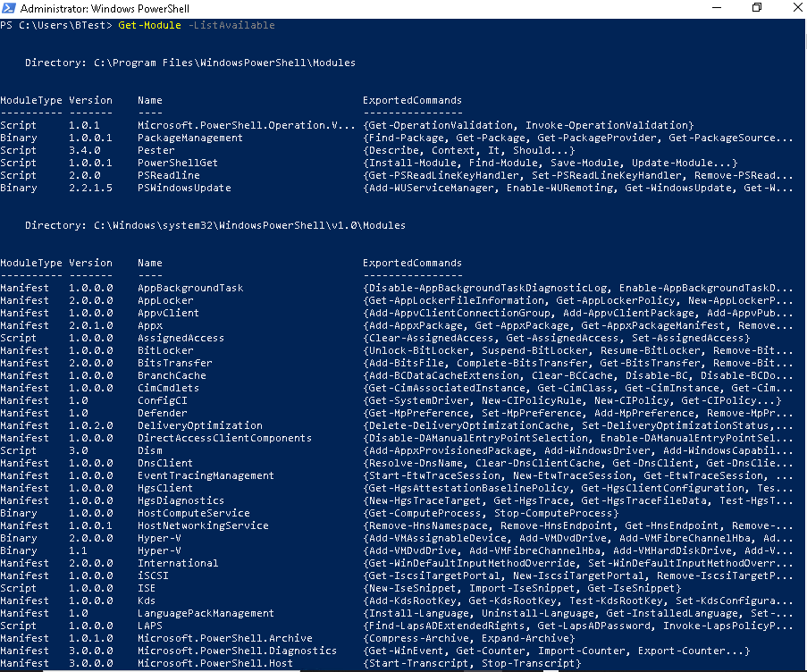This screenshot has height=672, width=807.
Task: Click the 'Administrator: Windows PowerShell' title text
Action: click(105, 9)
